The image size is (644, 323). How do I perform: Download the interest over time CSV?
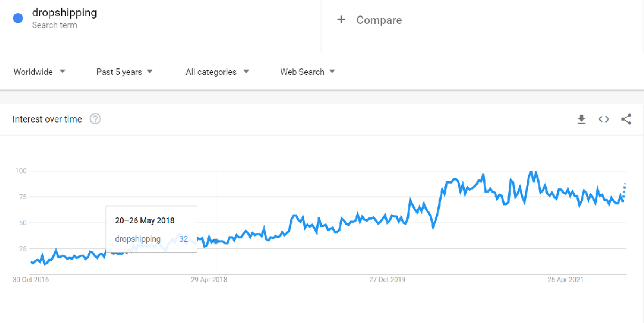pos(581,119)
